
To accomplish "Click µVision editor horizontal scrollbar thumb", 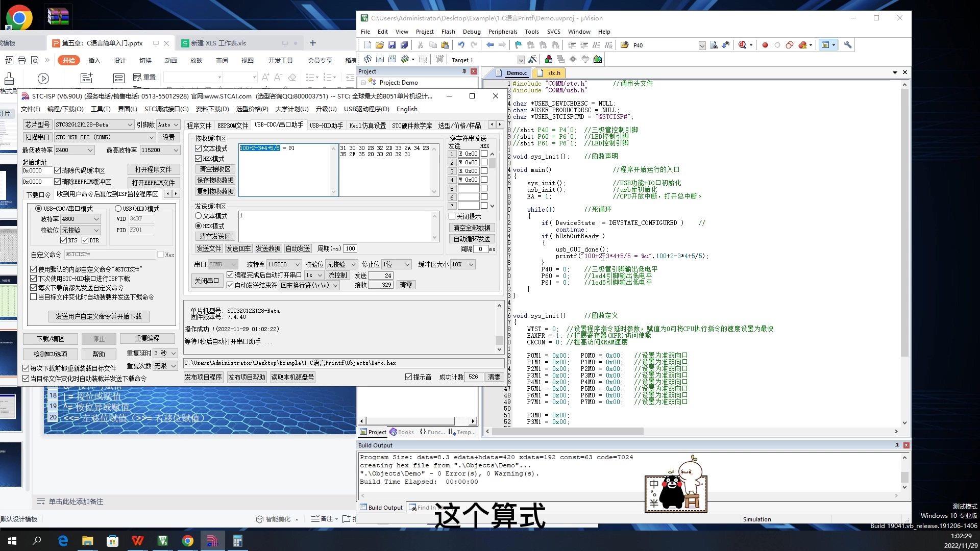I will pyautogui.click(x=568, y=432).
